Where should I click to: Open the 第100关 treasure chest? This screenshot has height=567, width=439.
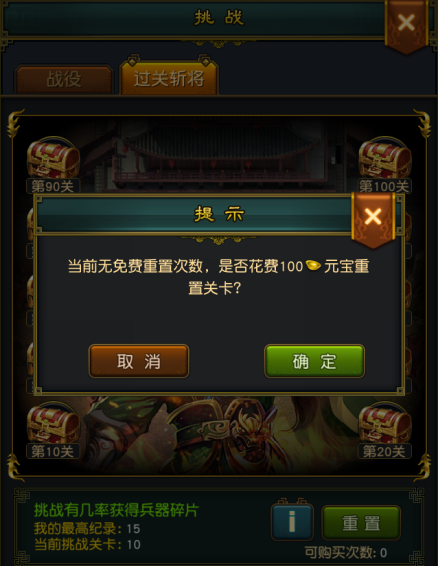coord(385,158)
